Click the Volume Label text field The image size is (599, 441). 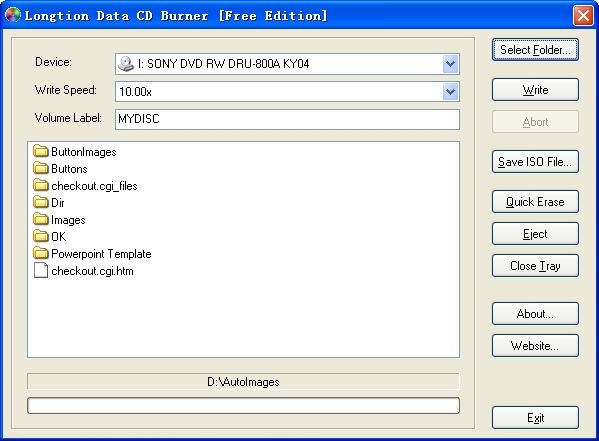pyautogui.click(x=287, y=119)
